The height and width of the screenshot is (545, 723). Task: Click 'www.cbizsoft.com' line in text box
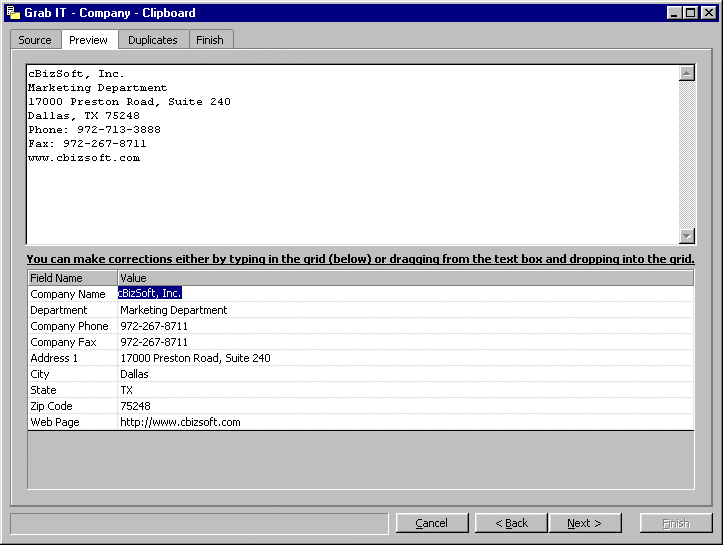click(x=84, y=158)
